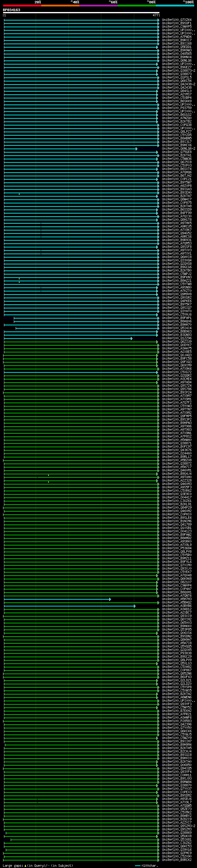Viewport: 197px width, 868px height.
Task: Select the UniRef100_Q5ZE73 label
Action: tap(177, 809)
